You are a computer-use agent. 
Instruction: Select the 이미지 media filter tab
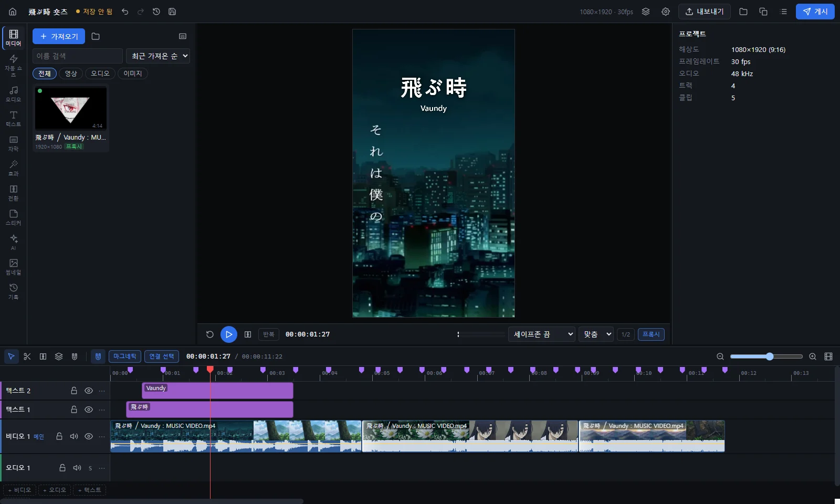[133, 73]
